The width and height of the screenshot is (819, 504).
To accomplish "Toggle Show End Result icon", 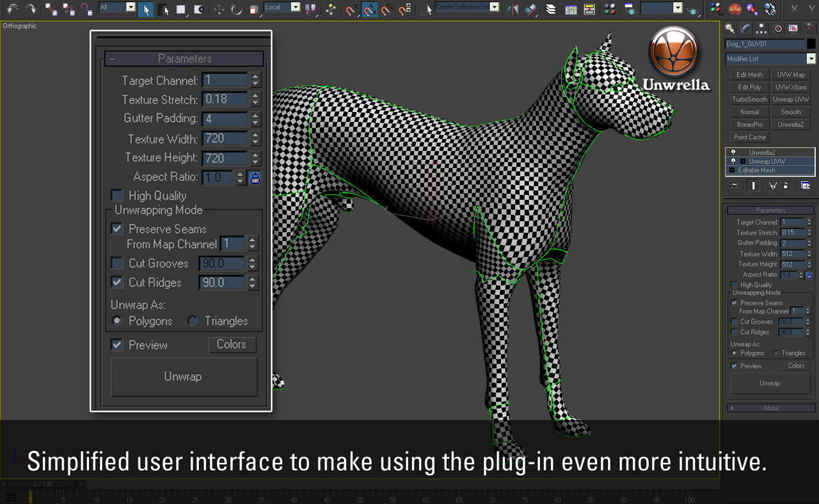I will pyautogui.click(x=754, y=185).
